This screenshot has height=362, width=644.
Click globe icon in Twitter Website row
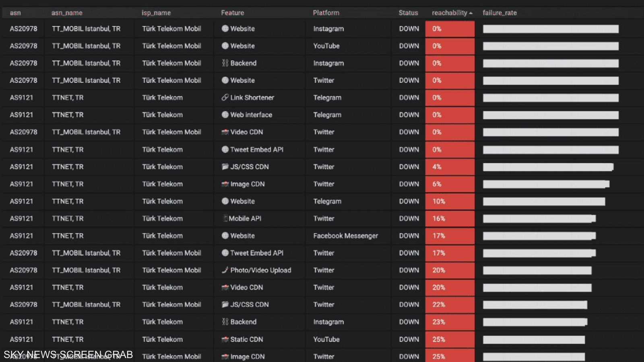pyautogui.click(x=225, y=80)
